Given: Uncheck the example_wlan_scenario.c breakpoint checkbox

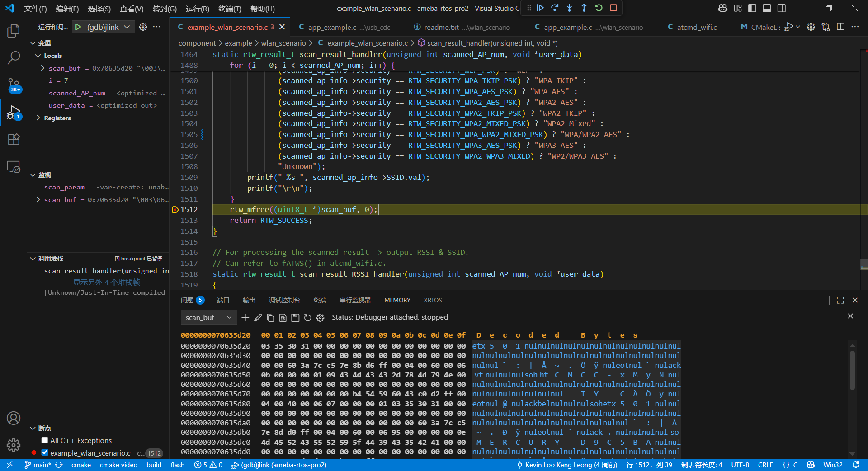Looking at the screenshot, I should point(45,452).
